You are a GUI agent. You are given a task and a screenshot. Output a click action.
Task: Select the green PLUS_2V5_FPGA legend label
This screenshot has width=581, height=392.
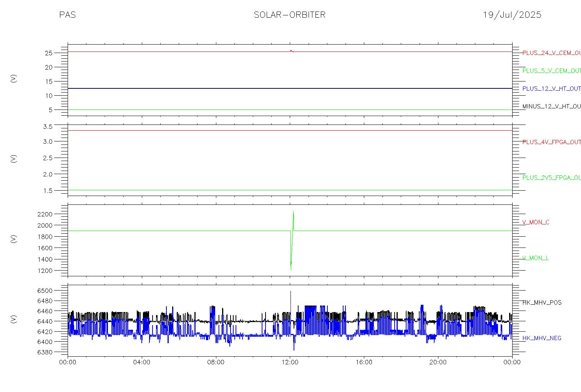pos(551,178)
